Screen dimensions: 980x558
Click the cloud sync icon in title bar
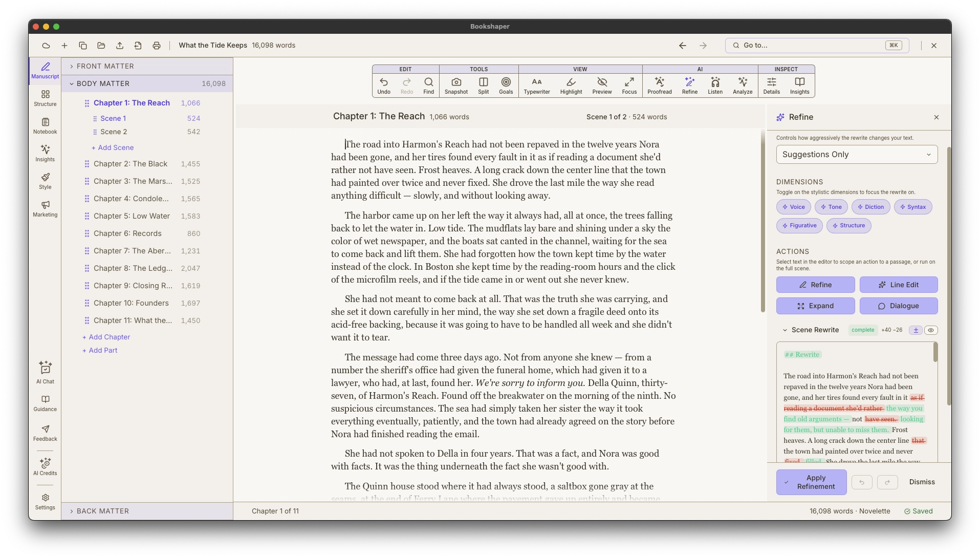pos(46,46)
